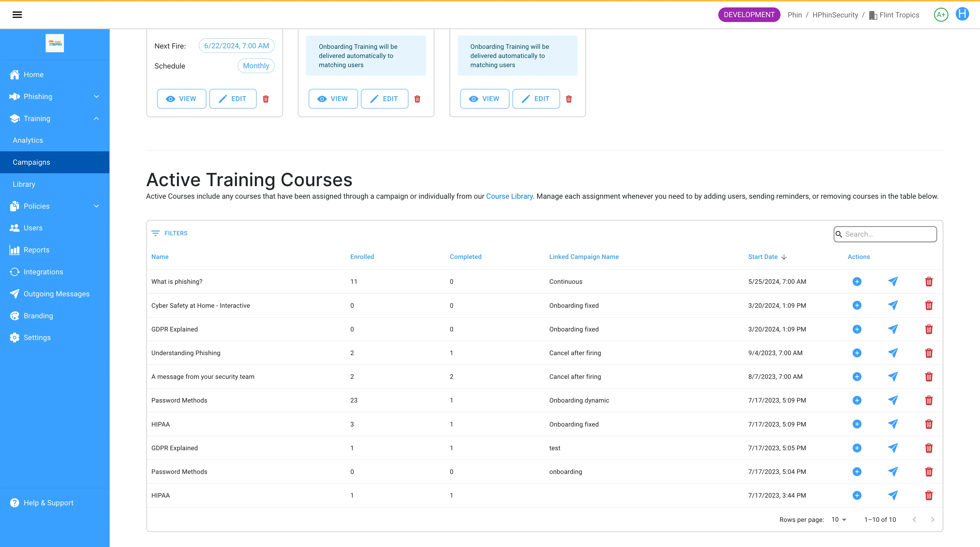Open the Outgoing Messages page
Screen dimensions: 980x547
[56, 294]
